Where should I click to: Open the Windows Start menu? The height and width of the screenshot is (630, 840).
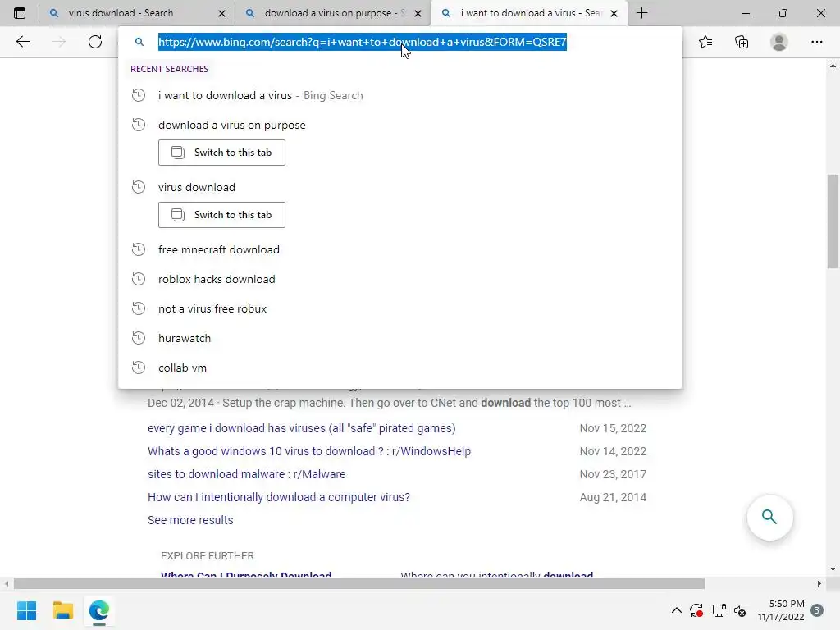coord(26,610)
